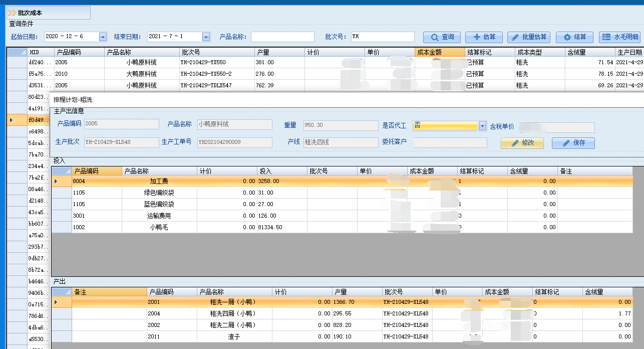Click the 结算 gear button
The image size is (644, 349).
[x=574, y=37]
